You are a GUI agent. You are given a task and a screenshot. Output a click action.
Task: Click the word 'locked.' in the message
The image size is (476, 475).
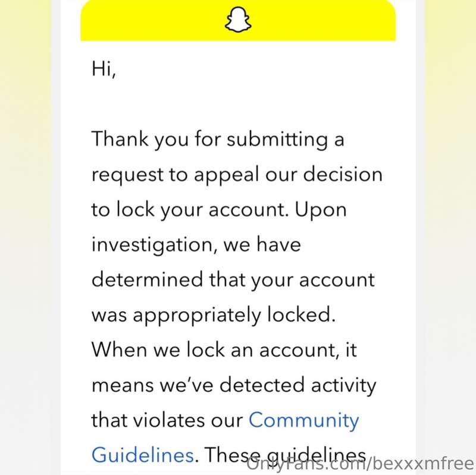point(301,314)
